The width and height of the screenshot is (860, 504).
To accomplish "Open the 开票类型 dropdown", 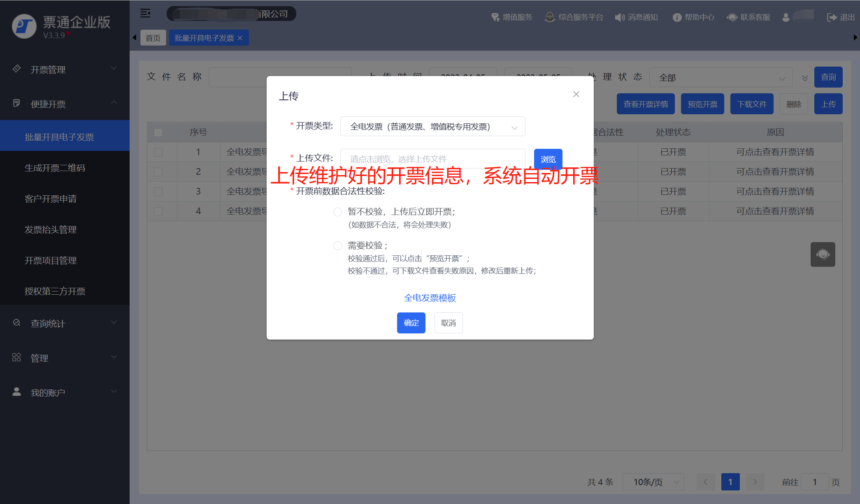I will click(x=432, y=127).
